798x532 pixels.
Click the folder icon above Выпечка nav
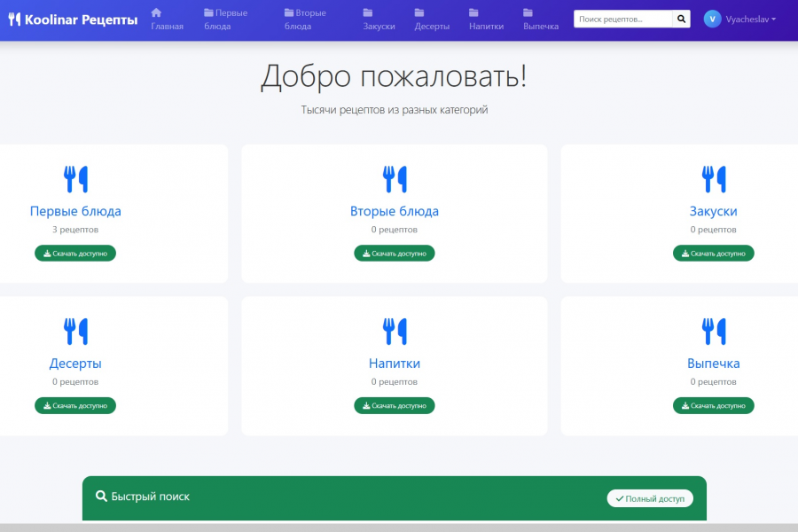pyautogui.click(x=528, y=12)
